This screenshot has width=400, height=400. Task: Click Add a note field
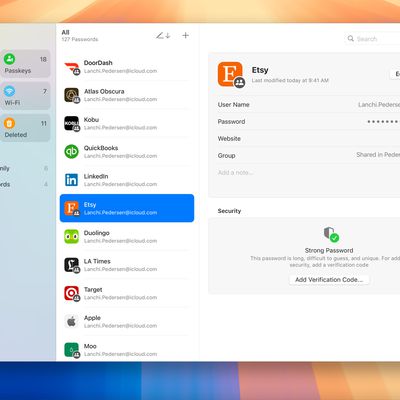click(235, 172)
